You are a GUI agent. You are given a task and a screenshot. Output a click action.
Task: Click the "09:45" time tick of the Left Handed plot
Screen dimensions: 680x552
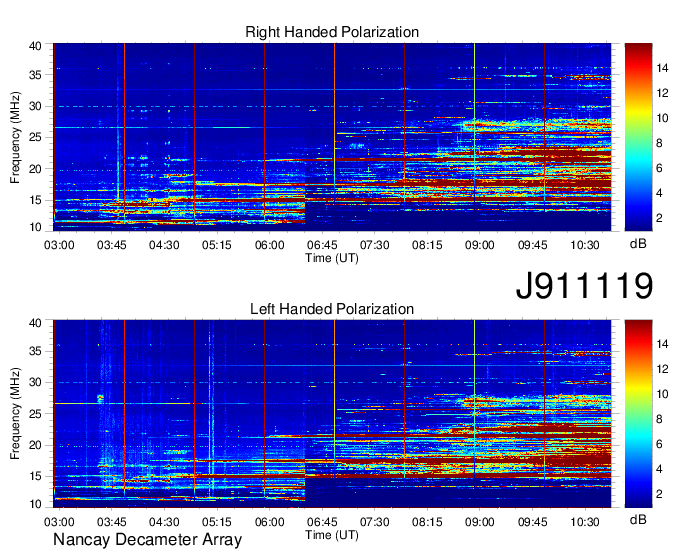click(532, 522)
